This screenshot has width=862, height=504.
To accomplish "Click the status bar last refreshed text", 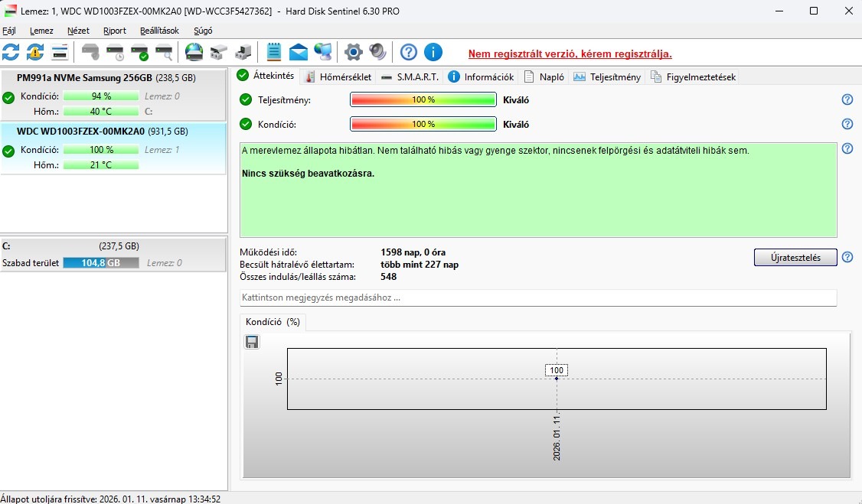I will click(x=110, y=499).
